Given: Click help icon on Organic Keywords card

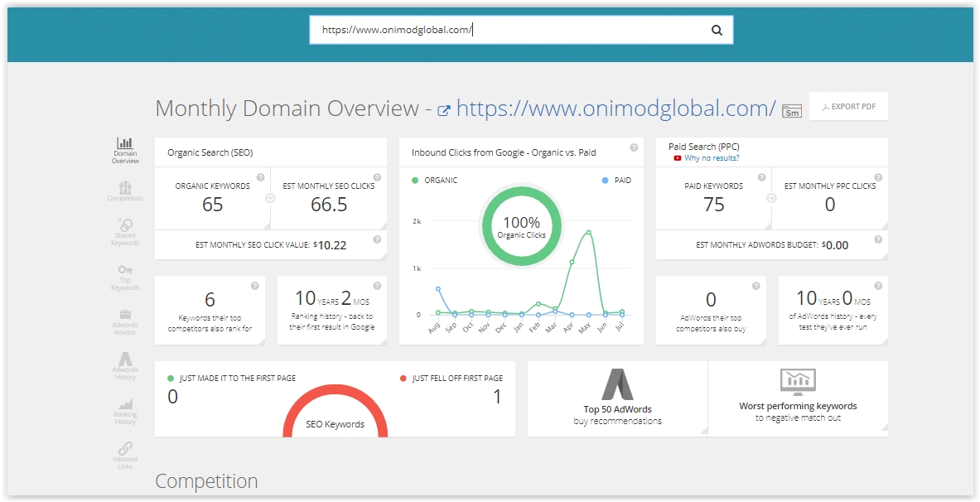Looking at the screenshot, I should (x=261, y=177).
